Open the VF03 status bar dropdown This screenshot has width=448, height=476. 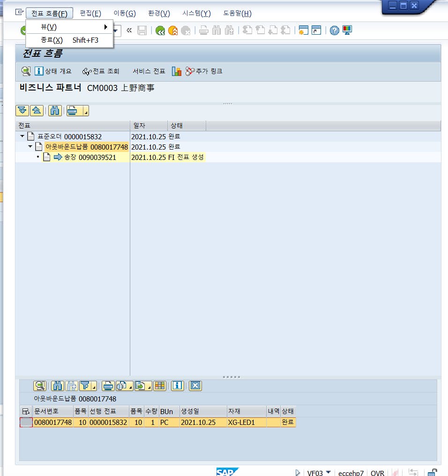pos(328,472)
